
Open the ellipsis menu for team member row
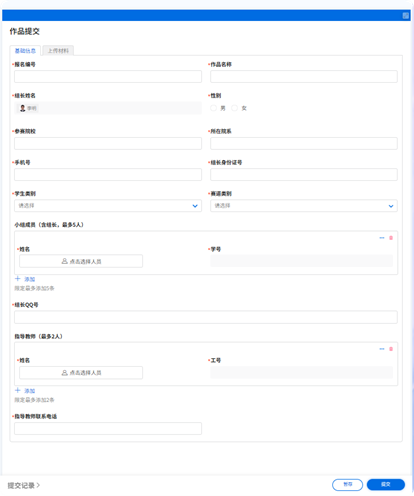click(x=382, y=238)
